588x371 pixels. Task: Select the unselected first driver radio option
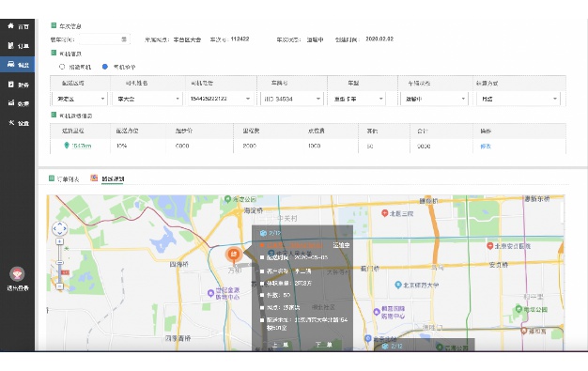click(x=62, y=67)
